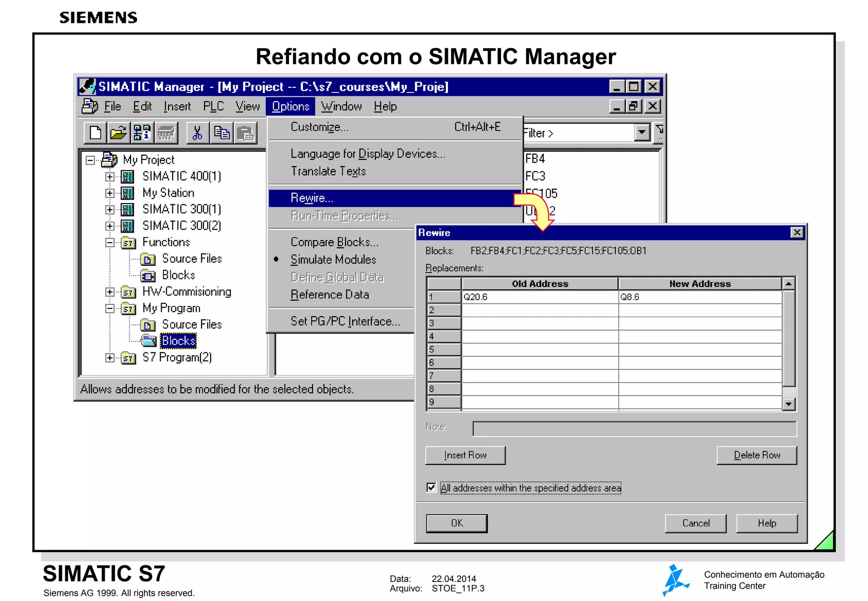The image size is (868, 601).
Task: Select Set PG/PC Interface... entry
Action: point(342,321)
